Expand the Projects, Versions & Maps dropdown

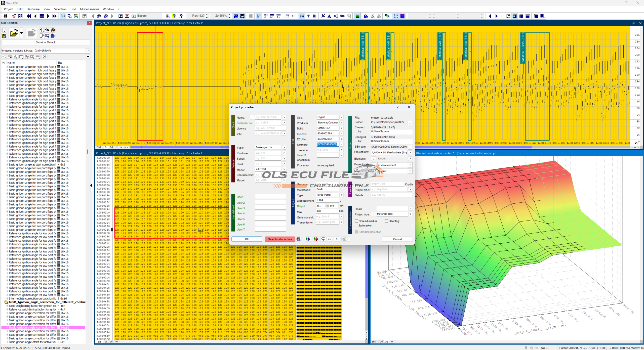coord(88,51)
